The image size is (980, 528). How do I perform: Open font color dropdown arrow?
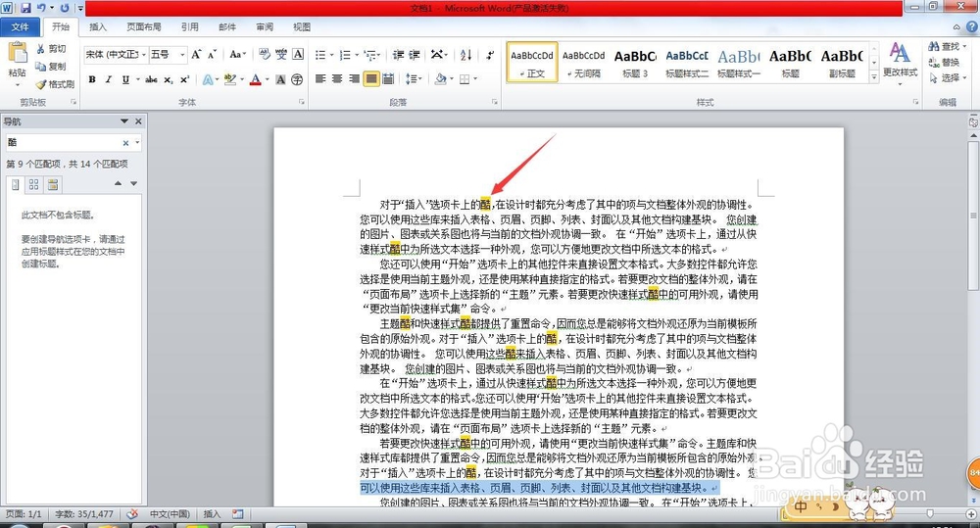[x=267, y=79]
